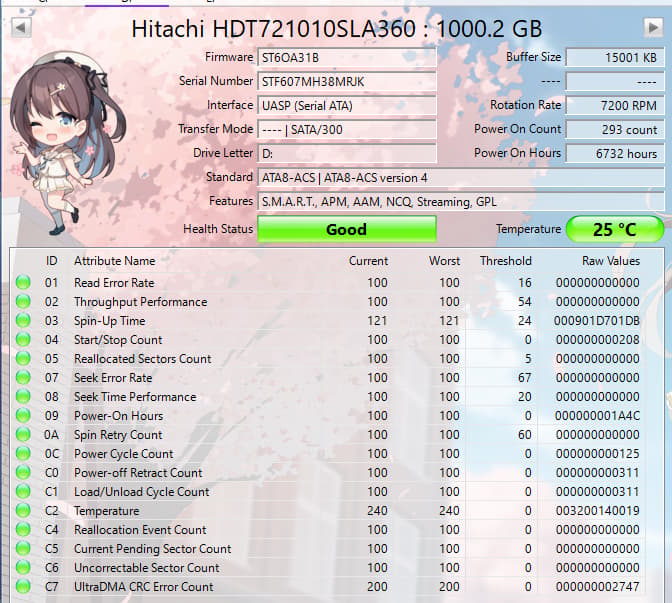The height and width of the screenshot is (603, 672).
Task: Click the ID column header
Action: click(x=51, y=261)
